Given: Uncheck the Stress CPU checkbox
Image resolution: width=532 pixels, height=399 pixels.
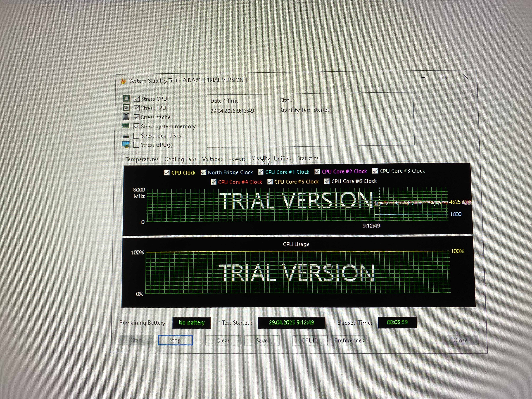Looking at the screenshot, I should tap(137, 99).
